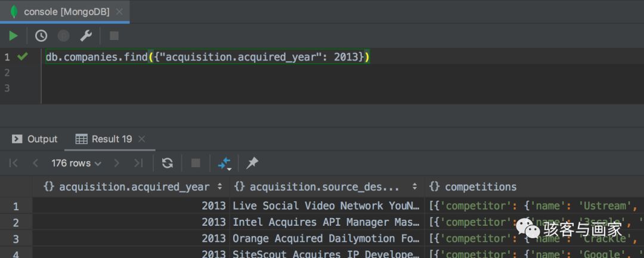Click the stop square in result toolbar
This screenshot has width=644, height=258.
coord(196,164)
